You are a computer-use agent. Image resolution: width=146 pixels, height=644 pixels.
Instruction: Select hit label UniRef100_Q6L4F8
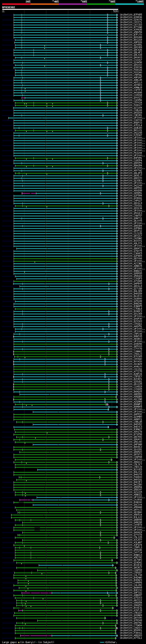tap(131, 173)
